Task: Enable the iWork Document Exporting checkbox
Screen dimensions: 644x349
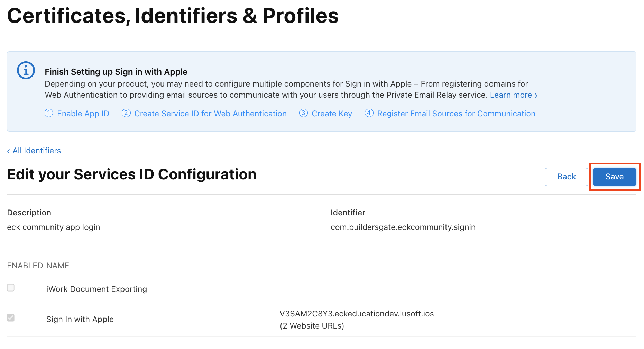Action: pos(11,288)
